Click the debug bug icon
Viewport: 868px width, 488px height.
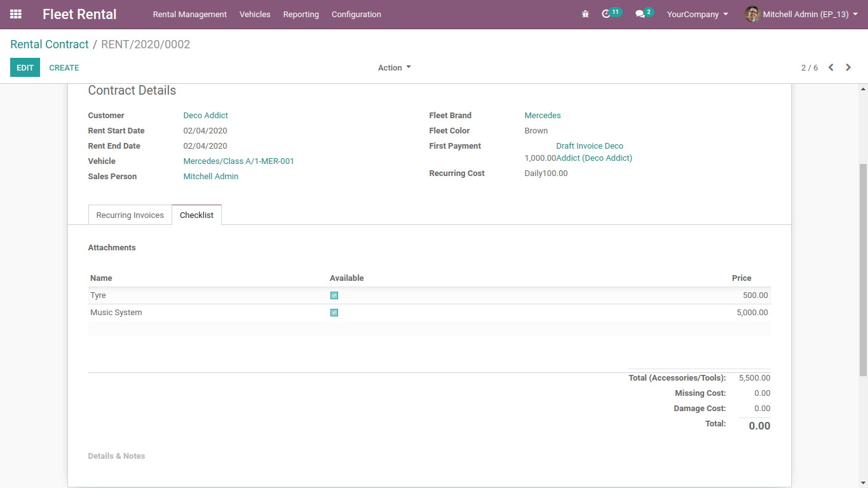pos(585,14)
